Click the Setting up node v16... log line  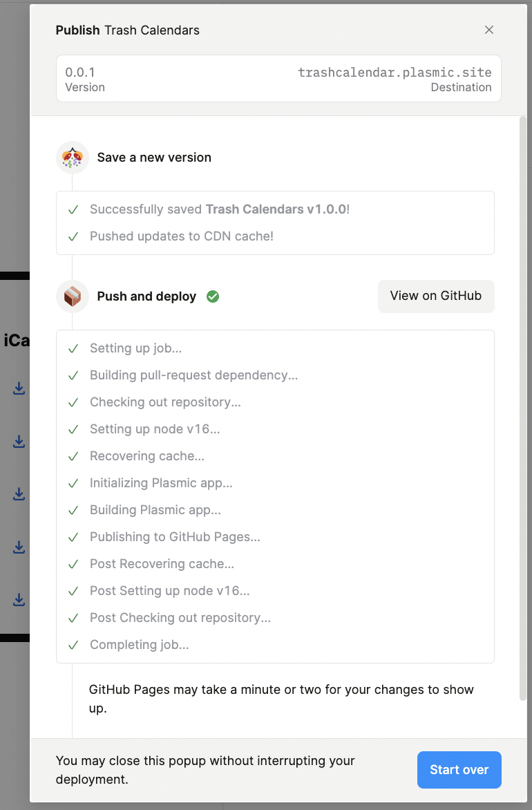pos(155,428)
